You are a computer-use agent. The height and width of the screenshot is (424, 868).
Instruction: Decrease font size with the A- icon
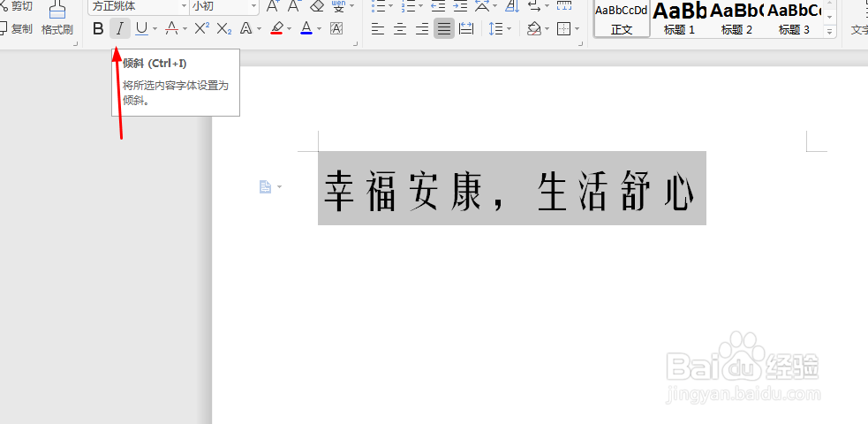[293, 7]
